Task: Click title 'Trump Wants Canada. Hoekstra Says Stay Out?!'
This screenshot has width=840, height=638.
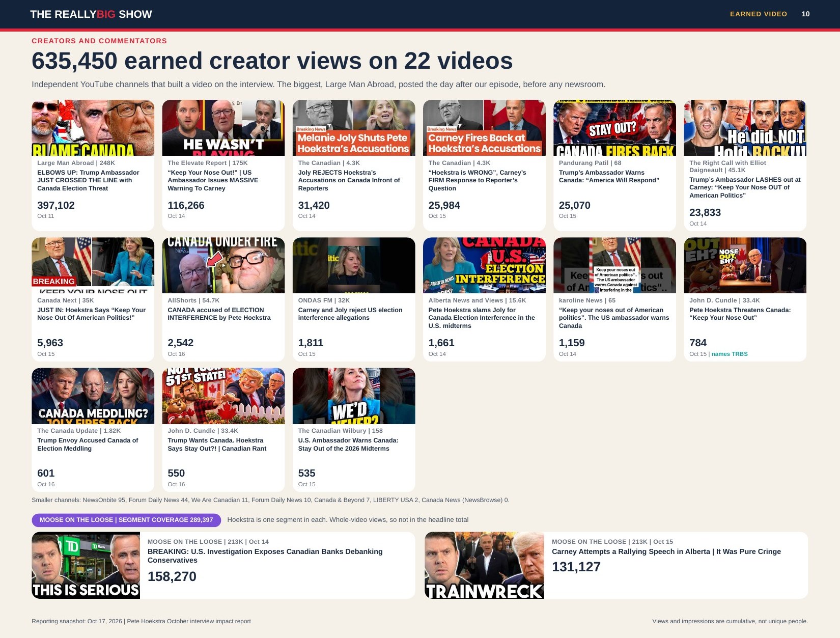Action: coord(217,445)
